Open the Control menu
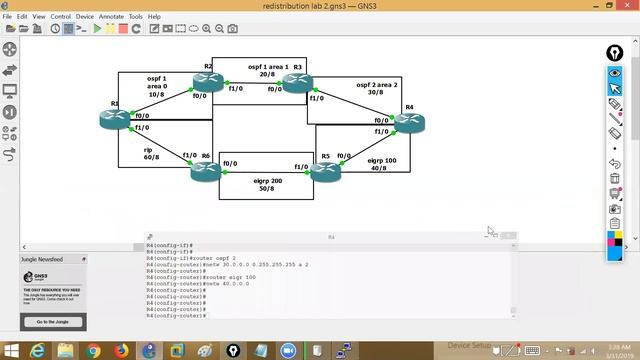 (x=60, y=16)
